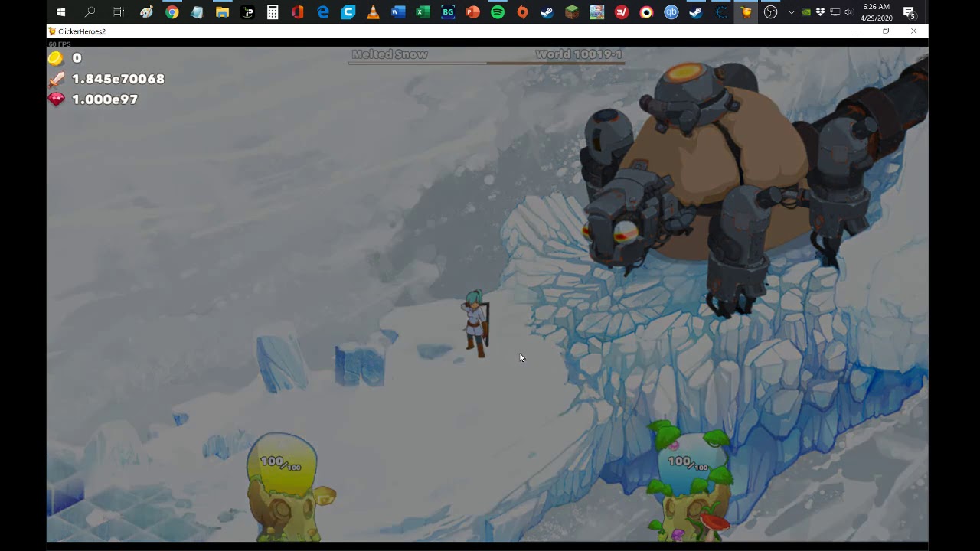This screenshot has width=980, height=551.
Task: Launch VLC media player from the taskbar
Action: coord(373,12)
